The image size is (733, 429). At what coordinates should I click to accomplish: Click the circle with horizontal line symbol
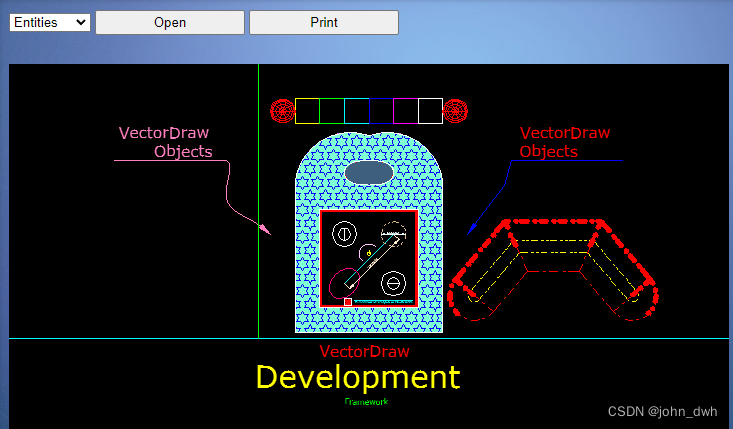394,283
